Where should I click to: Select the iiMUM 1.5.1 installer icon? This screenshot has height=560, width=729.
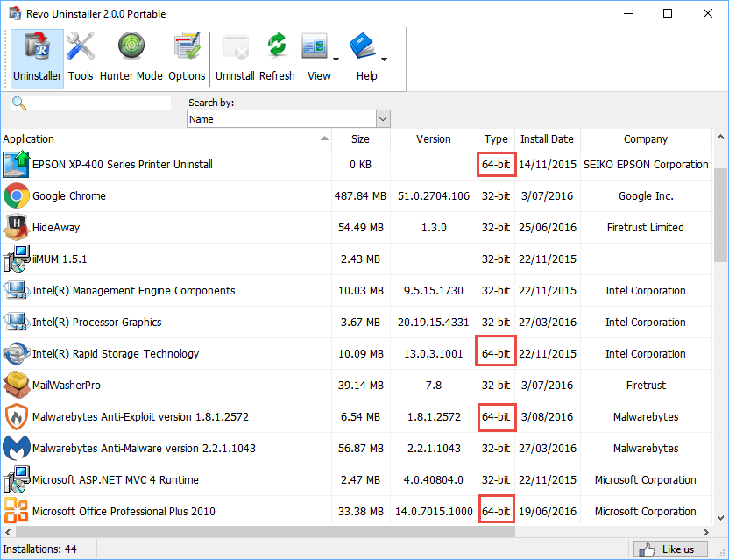[17, 259]
